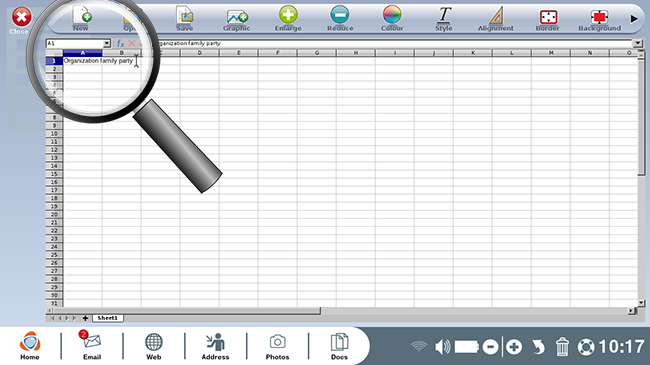Screen dimensions: 650x365
Task: Toggle the sound volume speaker icon
Action: (442, 347)
